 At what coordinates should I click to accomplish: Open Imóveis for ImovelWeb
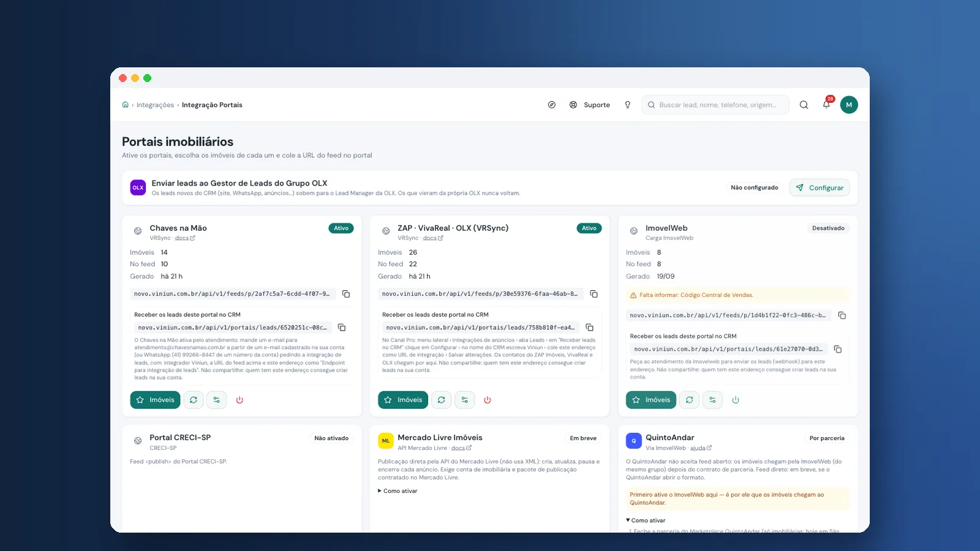[x=651, y=400]
